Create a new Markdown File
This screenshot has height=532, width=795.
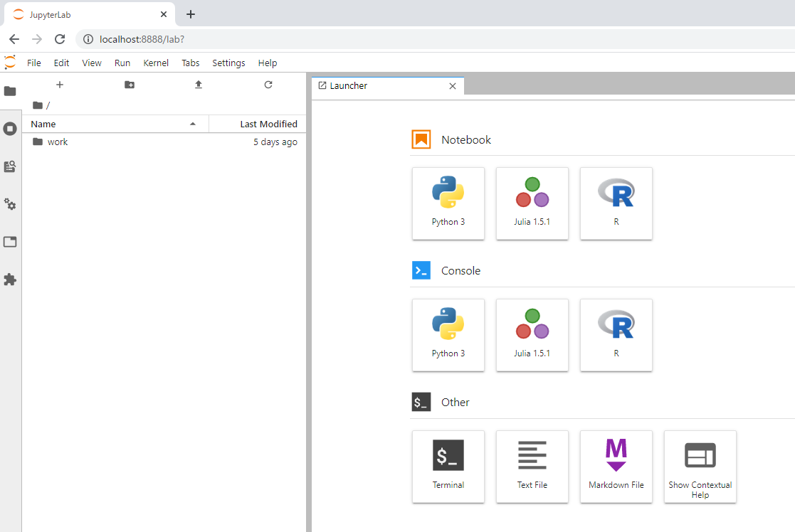pos(616,467)
